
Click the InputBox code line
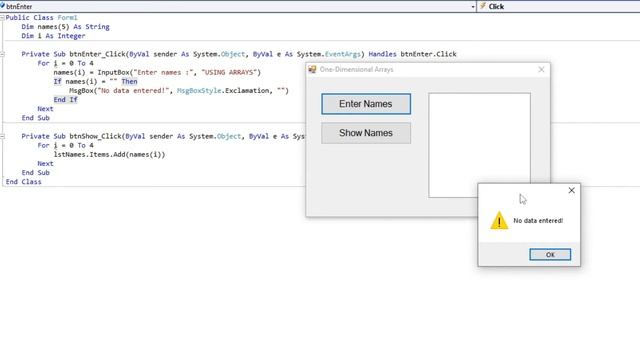[x=157, y=72]
